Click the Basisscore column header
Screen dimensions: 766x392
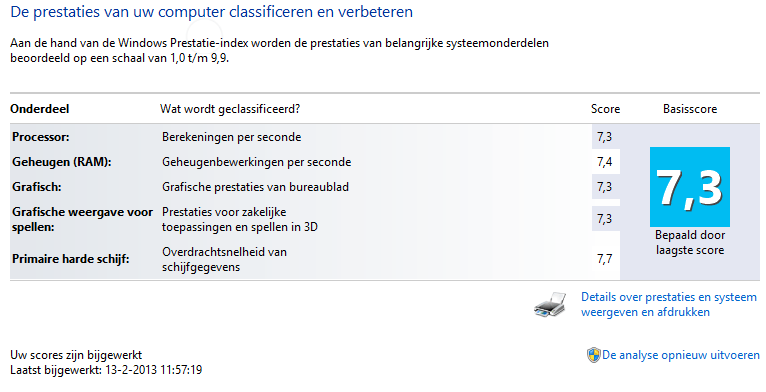pyautogui.click(x=690, y=109)
